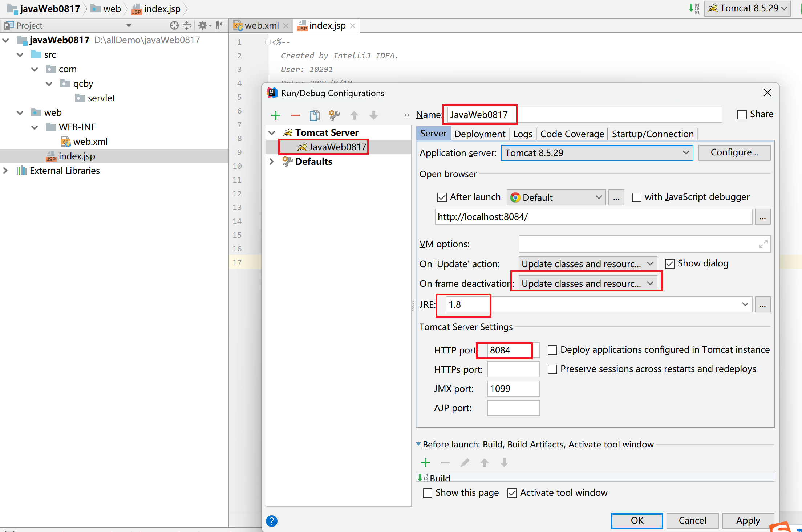802x532 pixels.
Task: Open Project view dropdown arrow
Action: pos(129,26)
